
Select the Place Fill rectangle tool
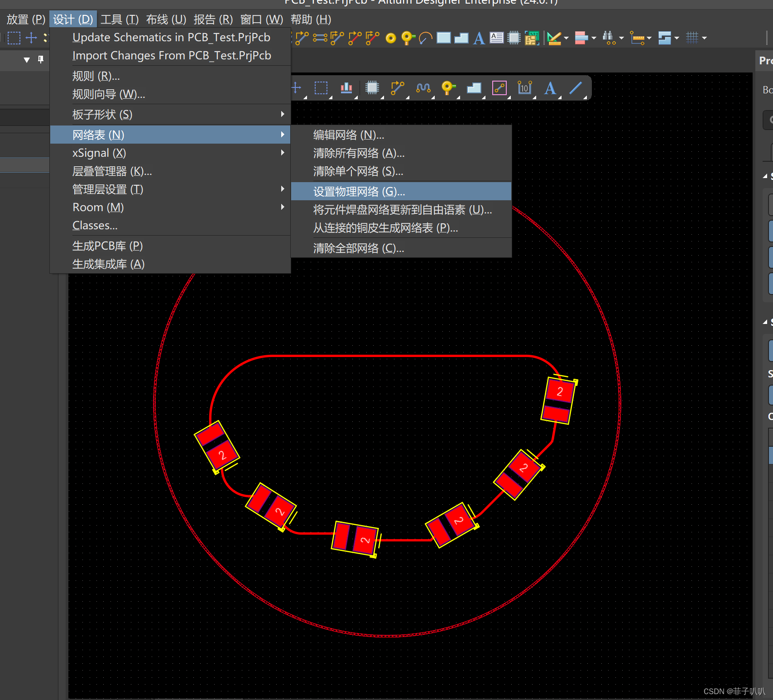click(444, 38)
